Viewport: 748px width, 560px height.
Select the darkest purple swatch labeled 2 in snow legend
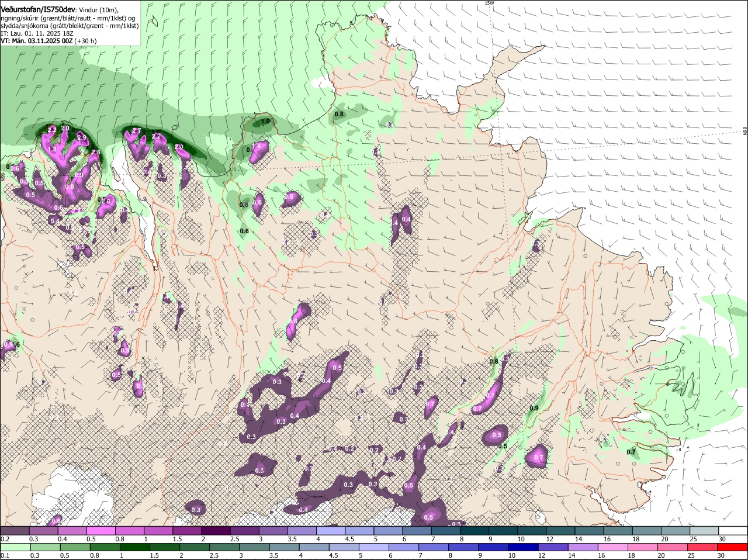tap(215, 530)
